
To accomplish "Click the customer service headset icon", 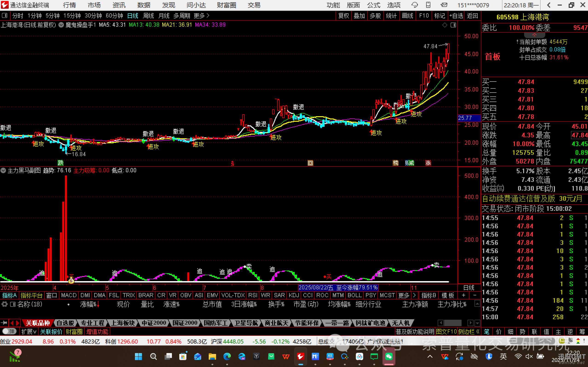I will point(414,5).
